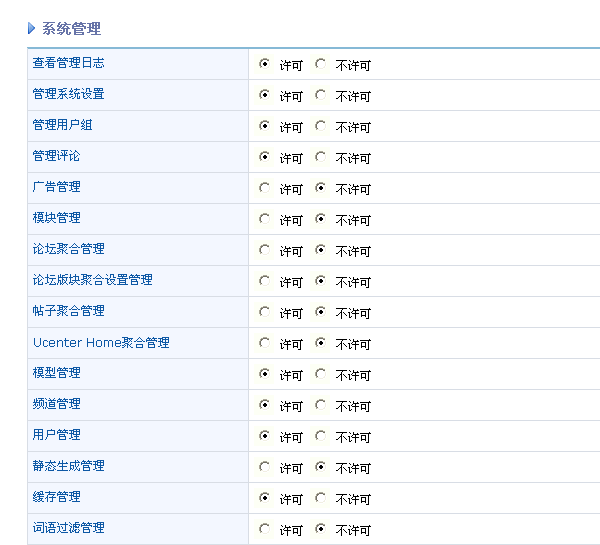Click the Ucenter Home聚合管理 row label
The width and height of the screenshot is (600, 545).
pos(101,342)
